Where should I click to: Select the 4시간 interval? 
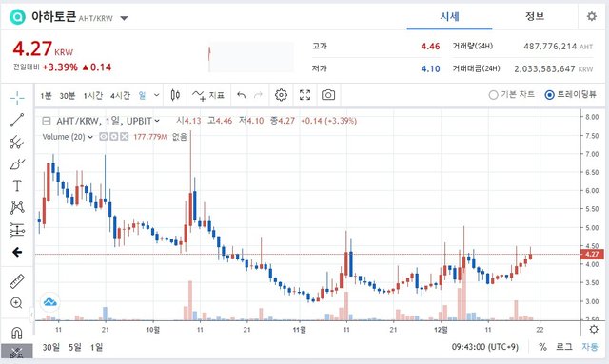[120, 95]
